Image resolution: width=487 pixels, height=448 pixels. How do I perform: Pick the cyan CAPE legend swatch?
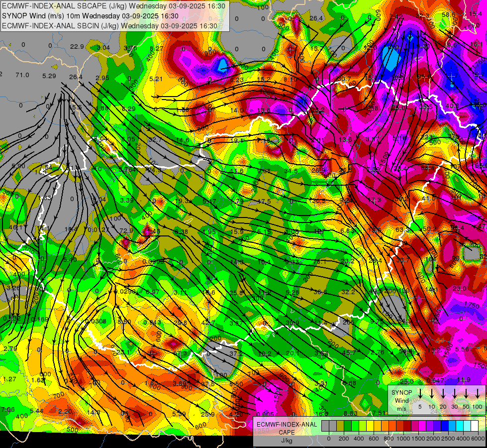[x=460, y=426]
